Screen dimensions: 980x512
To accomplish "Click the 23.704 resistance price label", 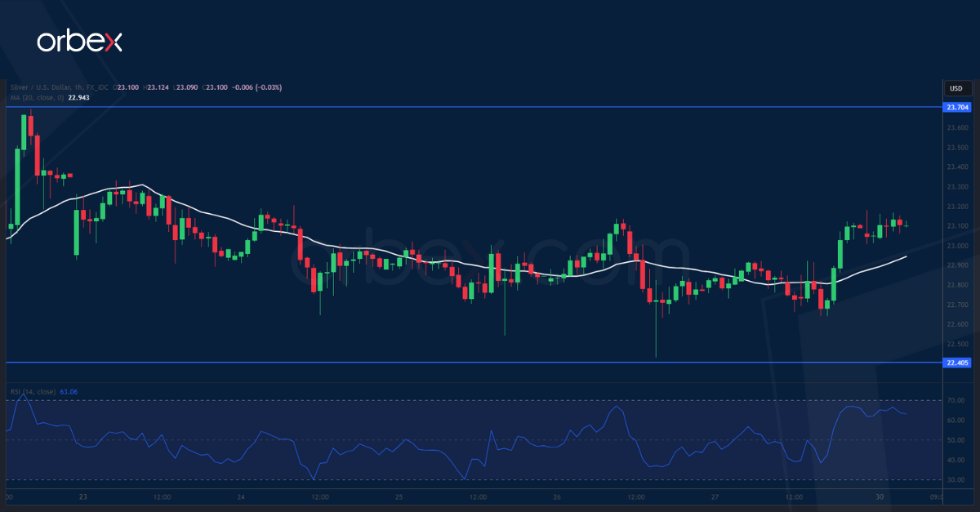I will click(956, 107).
